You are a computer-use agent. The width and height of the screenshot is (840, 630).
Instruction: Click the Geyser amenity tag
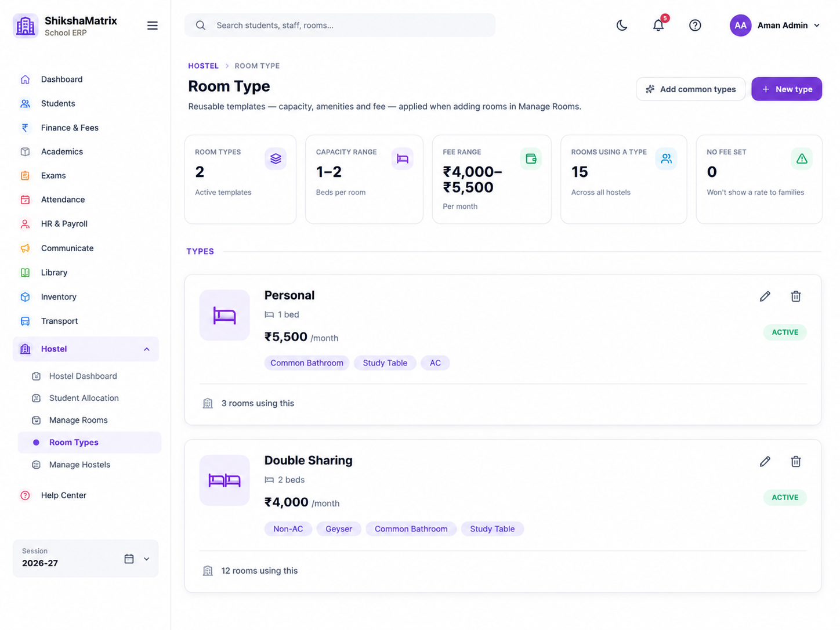point(339,529)
